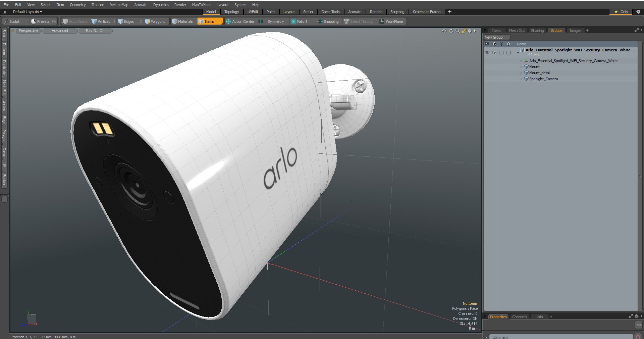
Task: Click the render camera column header
Action: click(x=494, y=44)
